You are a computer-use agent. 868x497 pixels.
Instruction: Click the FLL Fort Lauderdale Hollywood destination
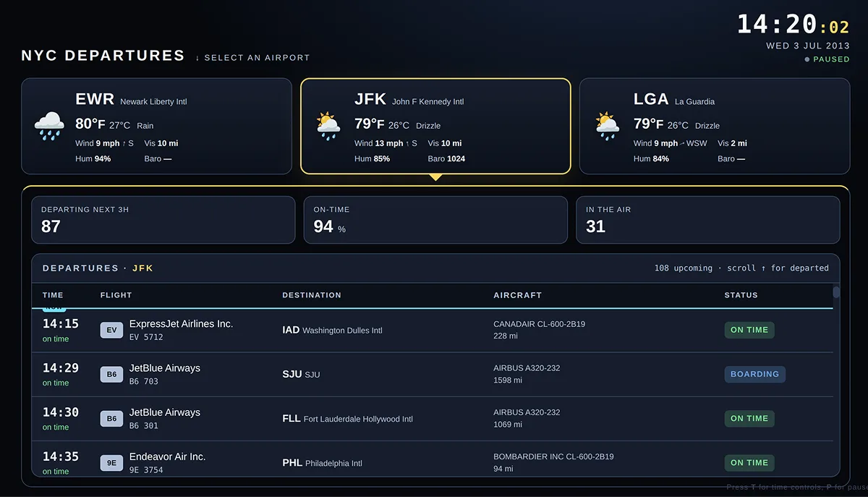[x=347, y=418]
